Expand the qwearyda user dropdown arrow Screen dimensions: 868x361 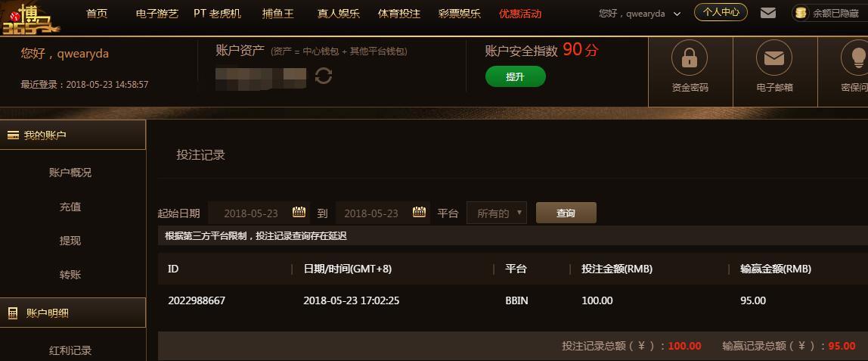[x=677, y=14]
